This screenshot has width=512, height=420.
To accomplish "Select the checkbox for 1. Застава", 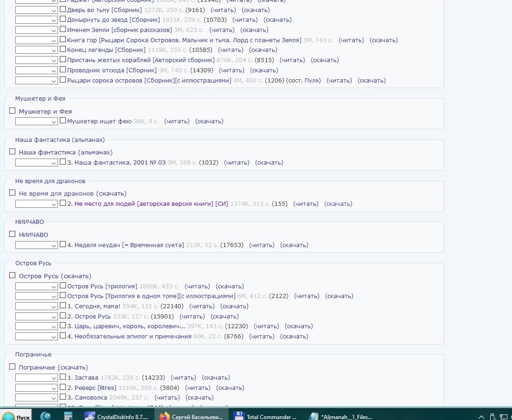I will point(63,377).
